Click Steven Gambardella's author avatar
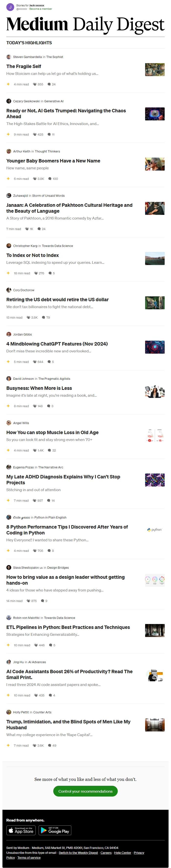The height and width of the screenshot is (868, 171). click(x=9, y=57)
